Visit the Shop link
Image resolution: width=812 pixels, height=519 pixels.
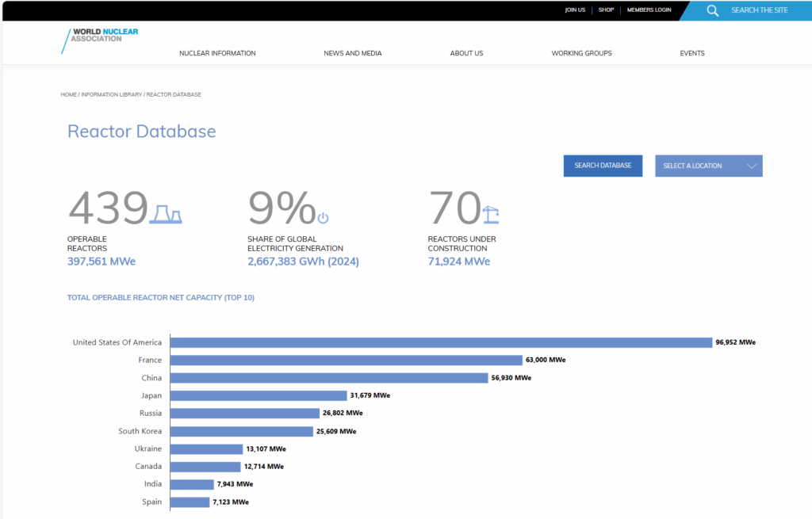point(606,10)
